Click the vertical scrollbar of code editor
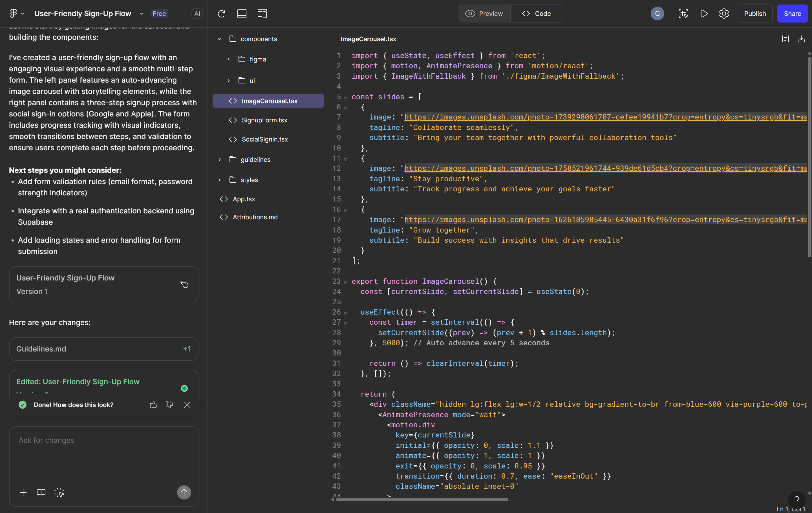This screenshot has height=513, width=812. click(x=809, y=157)
